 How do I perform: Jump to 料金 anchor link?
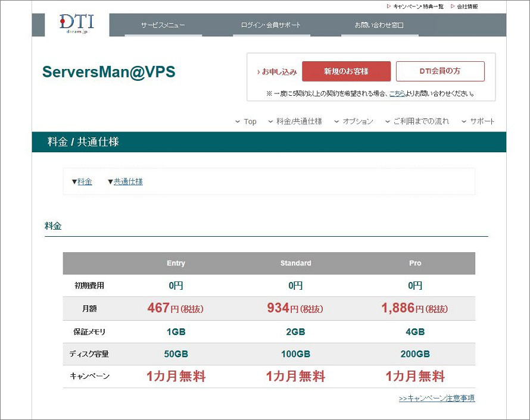[x=85, y=181]
